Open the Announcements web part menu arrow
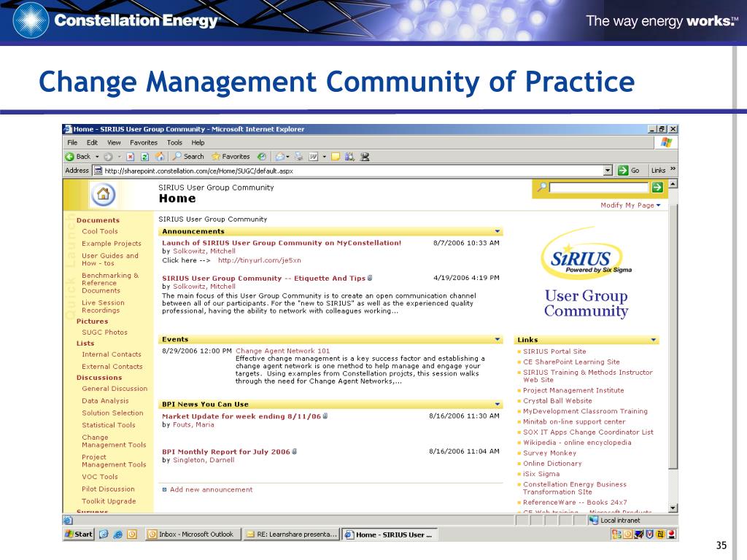Viewport: 747px width, 560px height. [498, 231]
